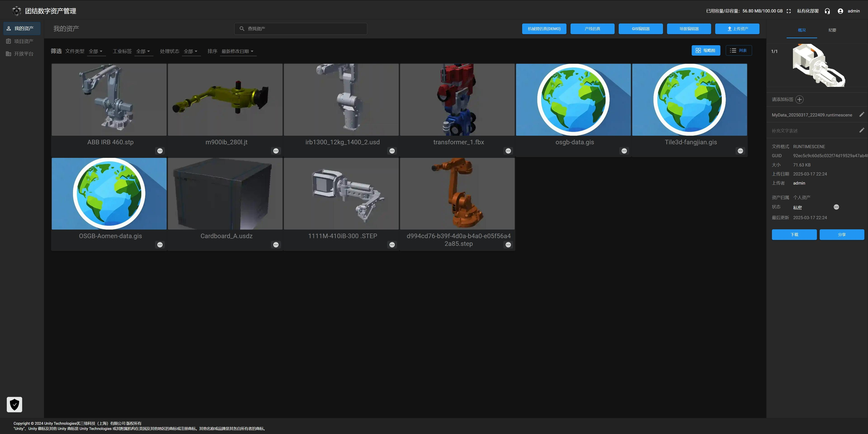Select the Cardboard_A.usdz thumbnail
The height and width of the screenshot is (434, 868).
click(x=225, y=194)
